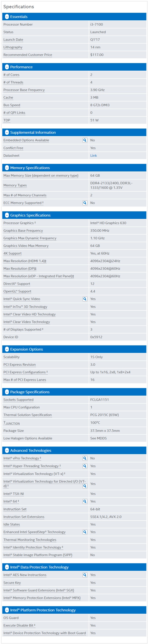Viewport: 148px width, 644px height.
Task: Click magnifier icon beside Intel vPro Technology
Action: click(x=85, y=458)
